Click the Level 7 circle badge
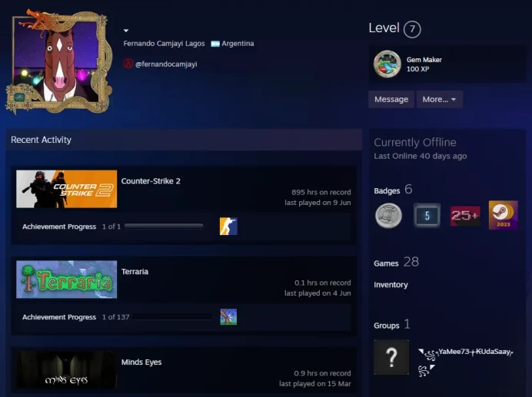532x397 pixels. tap(412, 29)
